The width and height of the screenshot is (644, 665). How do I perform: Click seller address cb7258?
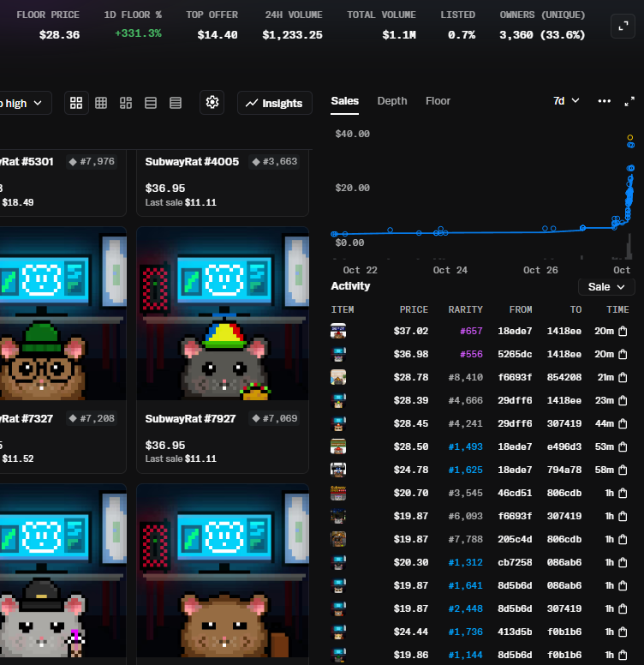pos(515,562)
